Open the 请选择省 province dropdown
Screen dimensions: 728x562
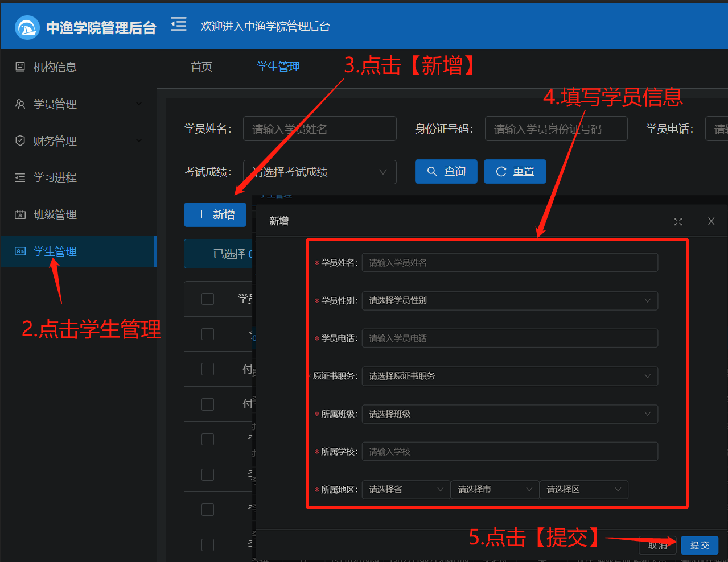coord(406,489)
